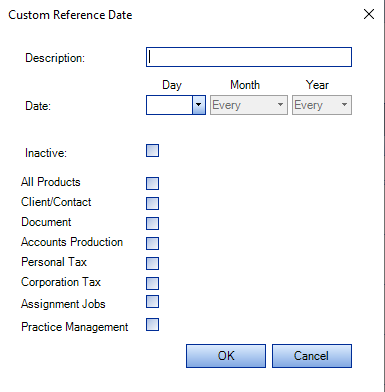This screenshot has height=392, width=385.
Task: Confirm with the OK button
Action: tap(226, 356)
